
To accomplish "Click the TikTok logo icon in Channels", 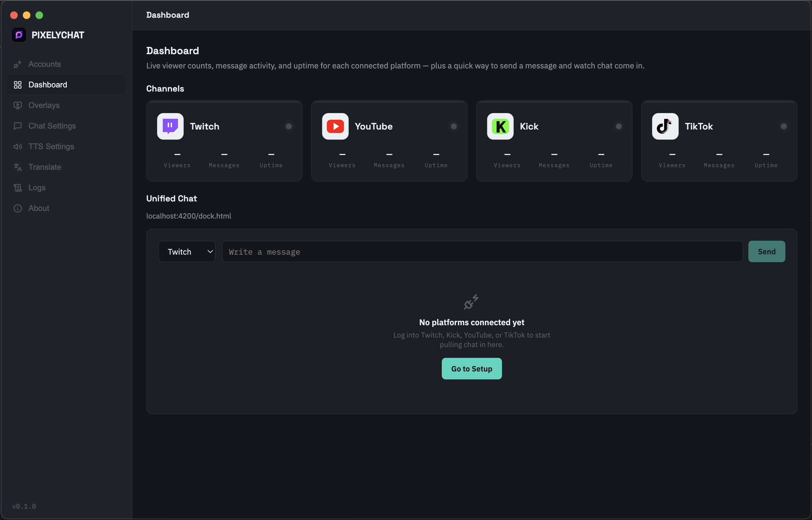I will pos(665,126).
